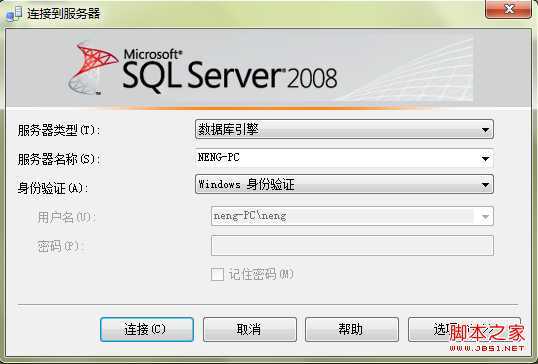
Task: Click the disabled 用户名 dropdown arrow
Action: [485, 216]
